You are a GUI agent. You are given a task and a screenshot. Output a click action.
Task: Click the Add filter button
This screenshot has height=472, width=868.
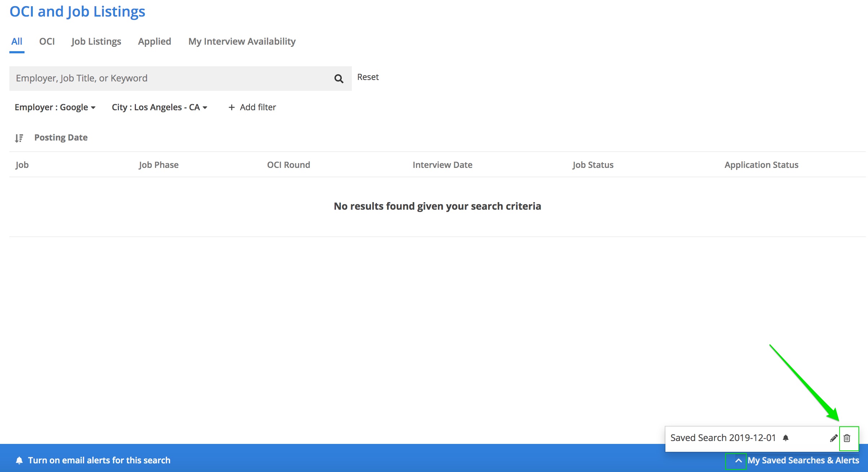pyautogui.click(x=258, y=107)
